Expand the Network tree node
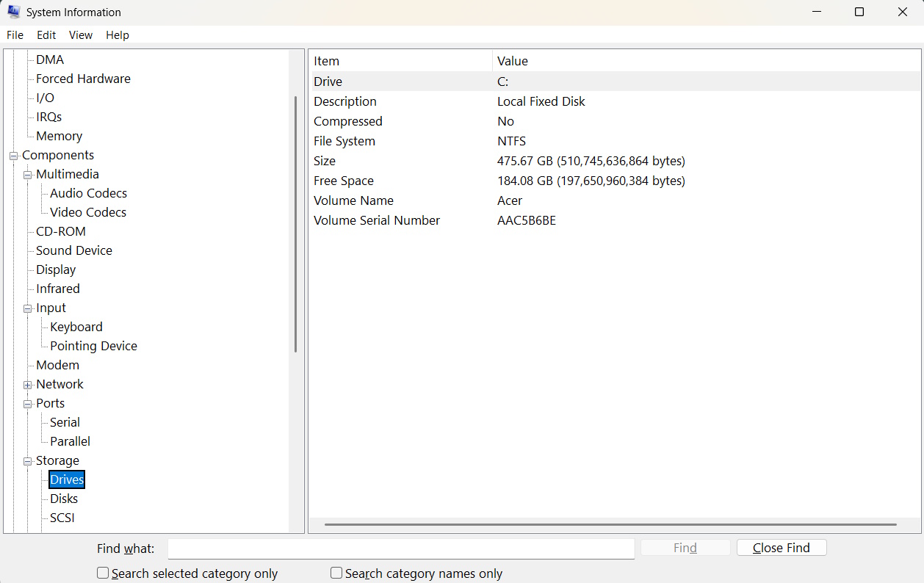This screenshot has height=583, width=924. coord(28,385)
